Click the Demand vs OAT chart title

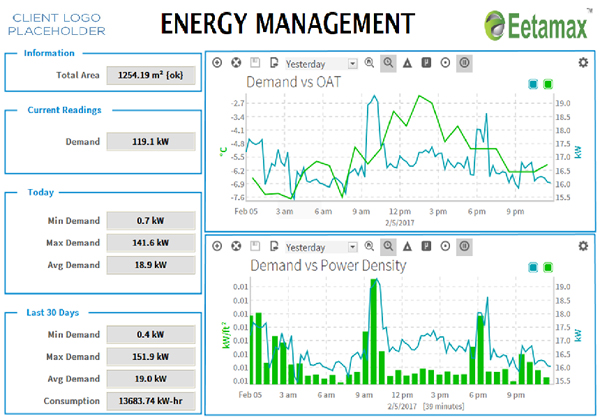(x=293, y=82)
